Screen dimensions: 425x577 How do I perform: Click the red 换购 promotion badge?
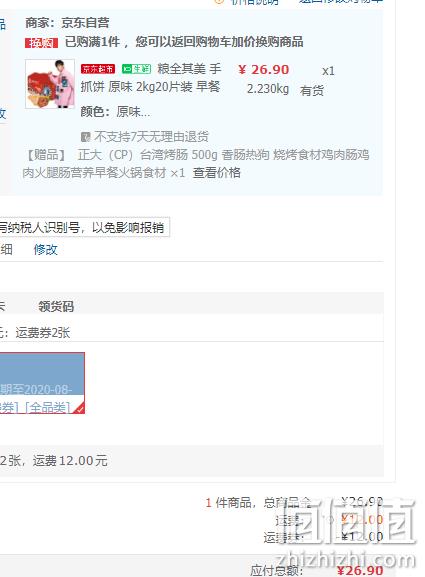coord(42,43)
